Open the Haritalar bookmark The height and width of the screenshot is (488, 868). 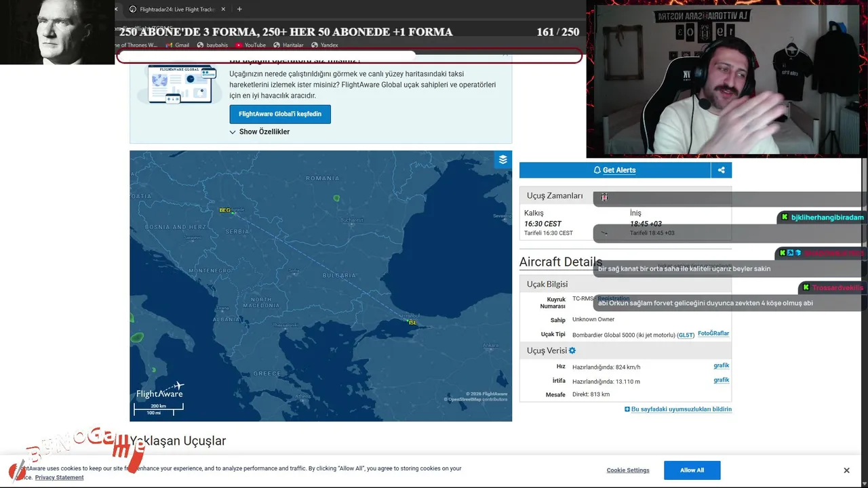(289, 45)
